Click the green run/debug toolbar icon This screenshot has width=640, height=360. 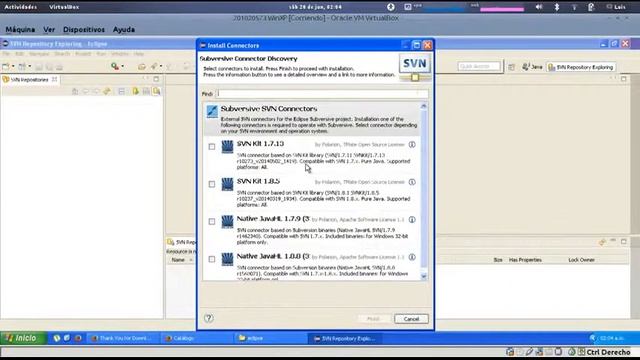pos(115,66)
